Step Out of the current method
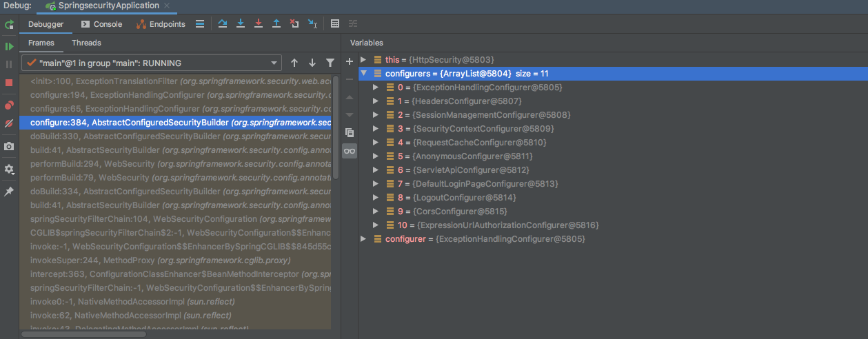 [276, 23]
